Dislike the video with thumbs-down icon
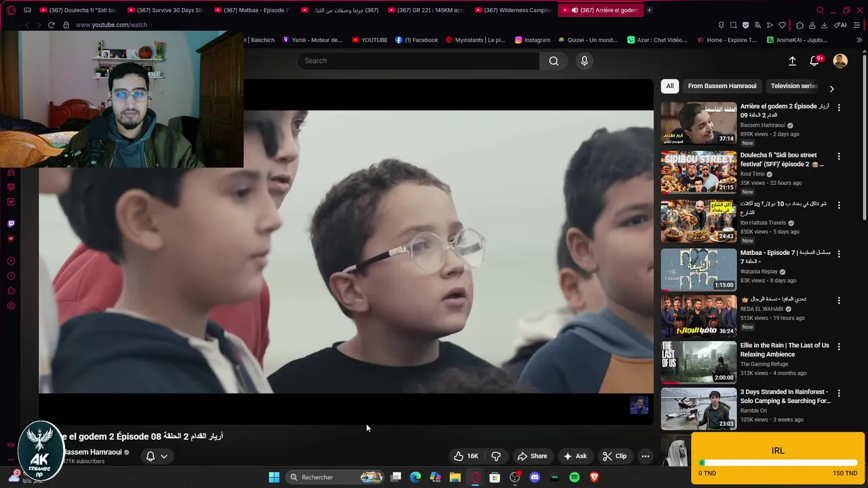This screenshot has height=488, width=868. pyautogui.click(x=496, y=456)
